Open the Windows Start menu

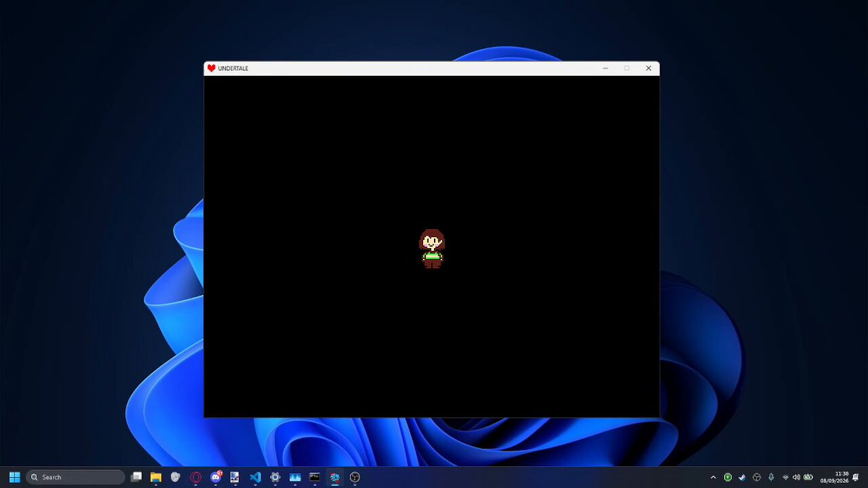(14, 477)
